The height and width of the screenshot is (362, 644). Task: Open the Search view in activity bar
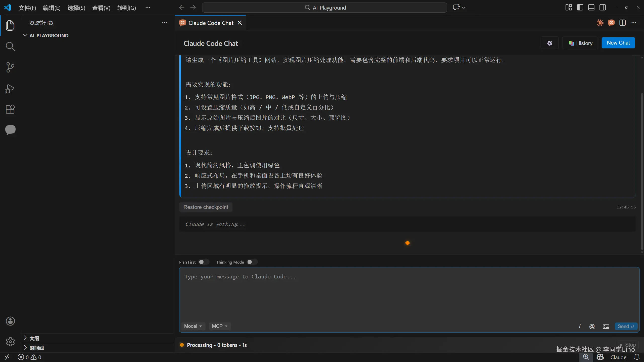tap(10, 46)
